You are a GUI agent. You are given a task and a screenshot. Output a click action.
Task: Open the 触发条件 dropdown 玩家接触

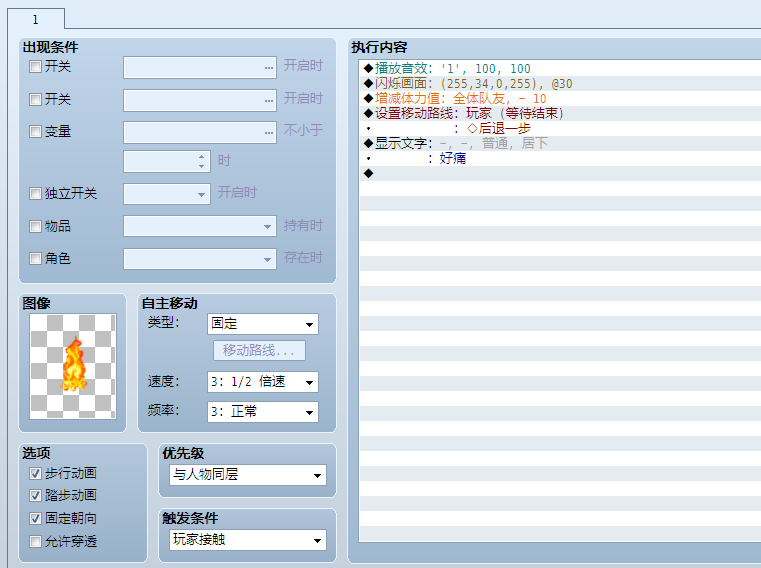(x=248, y=540)
